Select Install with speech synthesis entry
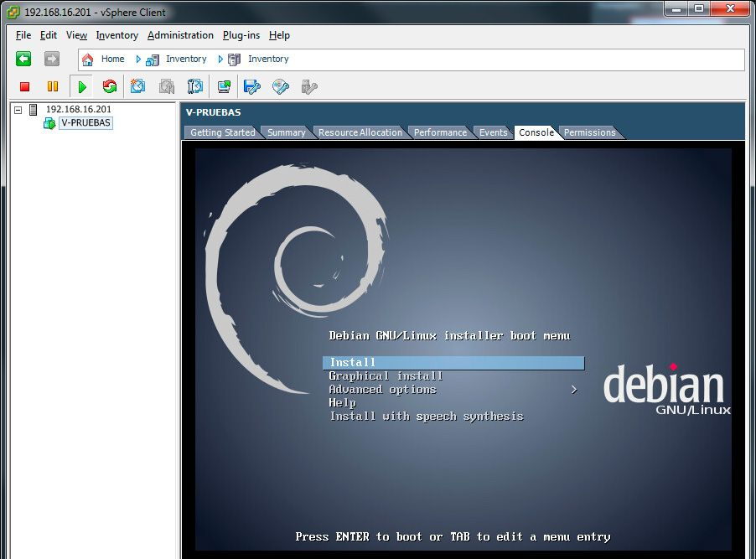This screenshot has height=559, width=756. (427, 417)
